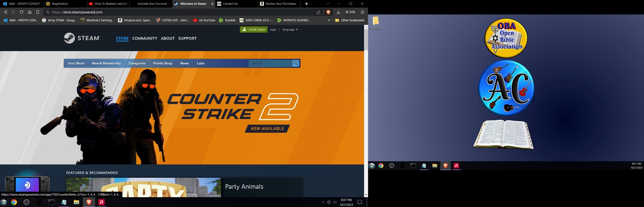This screenshot has height=207, width=644.
Task: Open the Party Animals featured capsule image
Action: [144, 187]
